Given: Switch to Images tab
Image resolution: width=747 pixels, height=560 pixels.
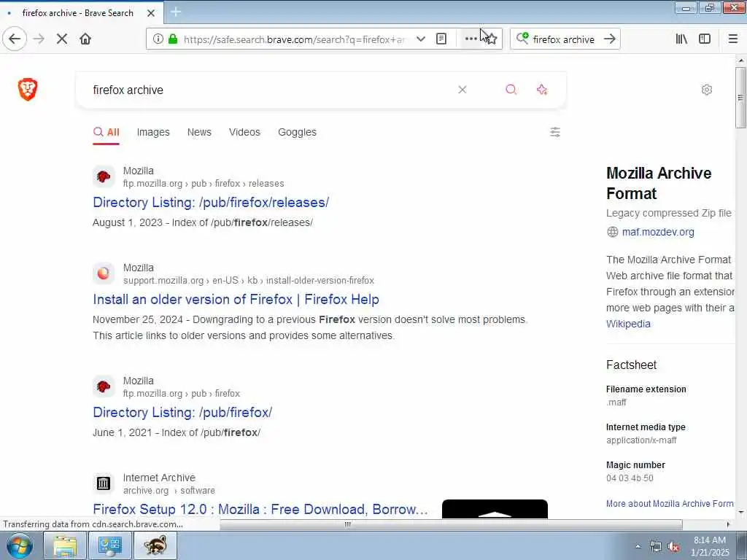Looking at the screenshot, I should [x=153, y=133].
